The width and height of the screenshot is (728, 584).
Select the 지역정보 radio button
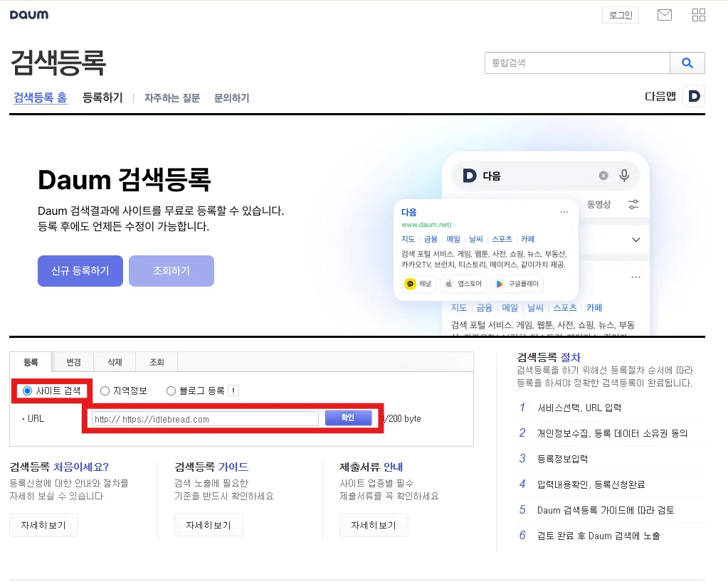[x=105, y=391]
